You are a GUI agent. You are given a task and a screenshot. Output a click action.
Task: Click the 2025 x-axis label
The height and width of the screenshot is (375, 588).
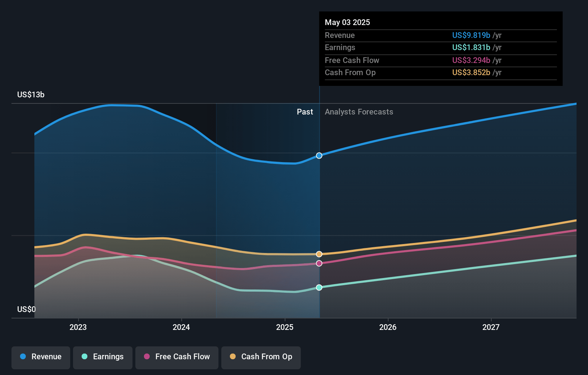click(x=285, y=327)
